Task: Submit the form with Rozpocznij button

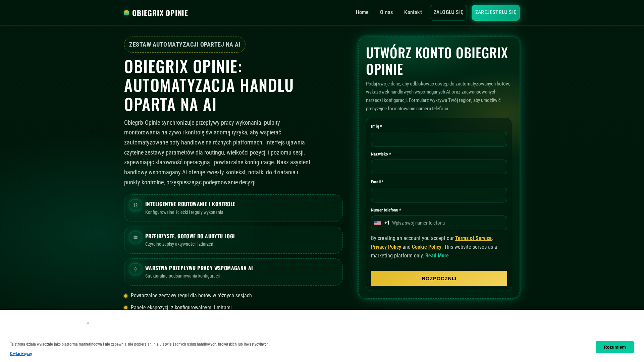Action: click(x=439, y=278)
